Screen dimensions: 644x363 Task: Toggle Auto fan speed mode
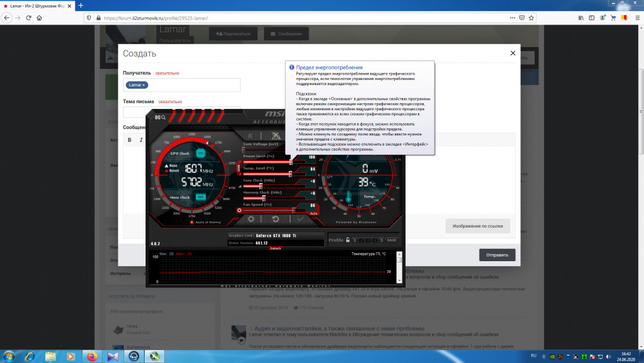tap(314, 213)
